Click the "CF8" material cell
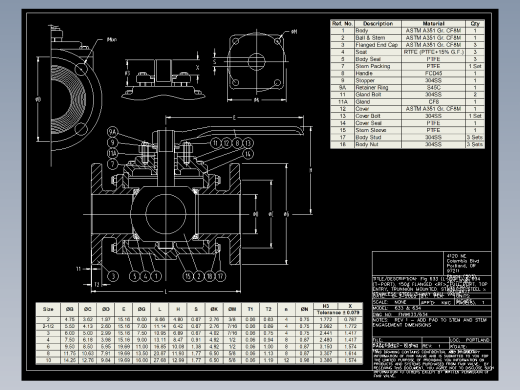520x390 pixels. click(434, 102)
